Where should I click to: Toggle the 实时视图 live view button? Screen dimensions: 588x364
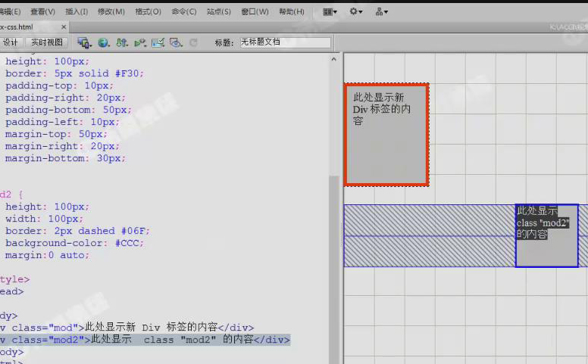coord(46,42)
